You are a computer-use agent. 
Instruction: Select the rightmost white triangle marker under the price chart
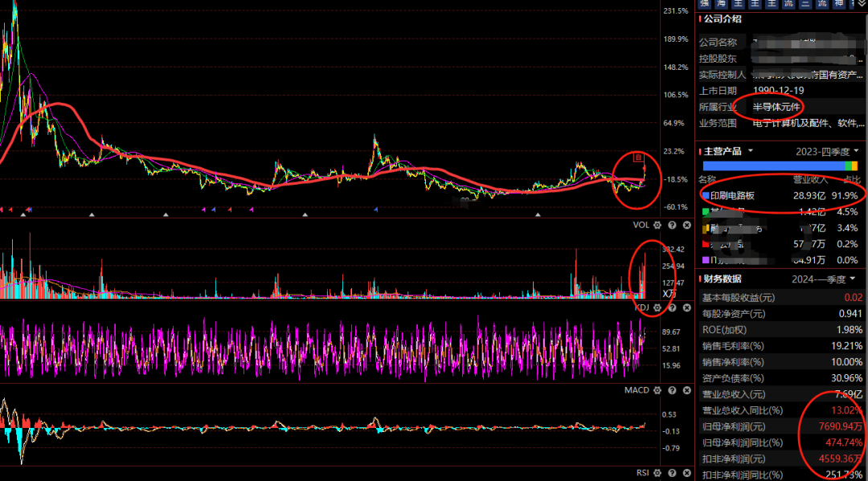click(x=538, y=214)
